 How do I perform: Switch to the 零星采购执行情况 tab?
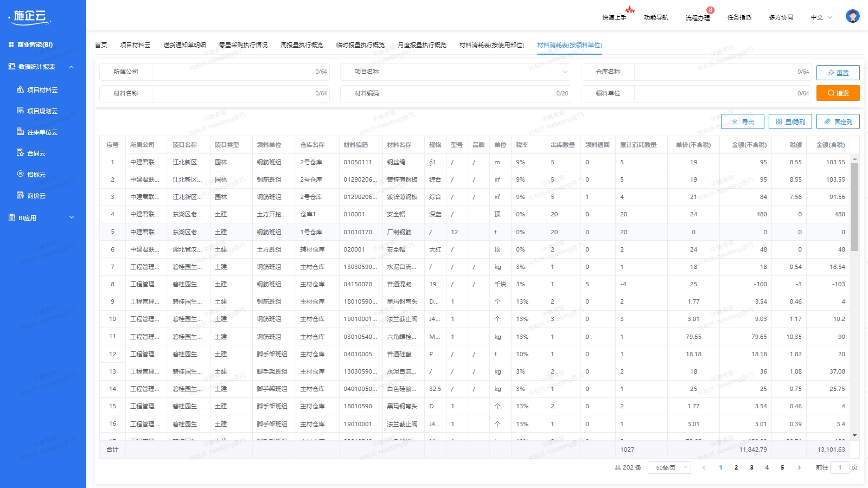(243, 45)
